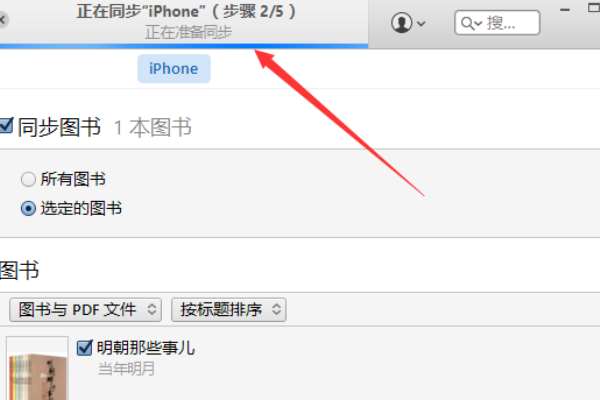
Task: Toggle the 同步图书 checkbox
Action: click(x=6, y=126)
